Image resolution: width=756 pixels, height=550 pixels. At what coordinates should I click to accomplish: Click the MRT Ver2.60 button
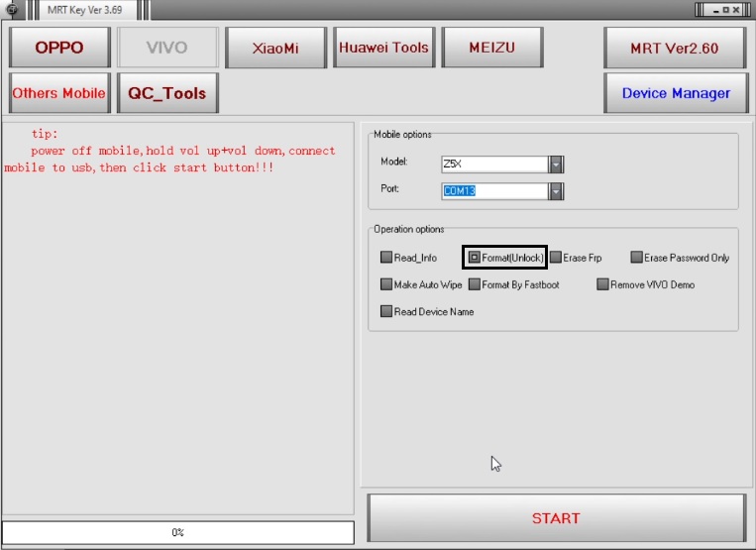tap(675, 48)
